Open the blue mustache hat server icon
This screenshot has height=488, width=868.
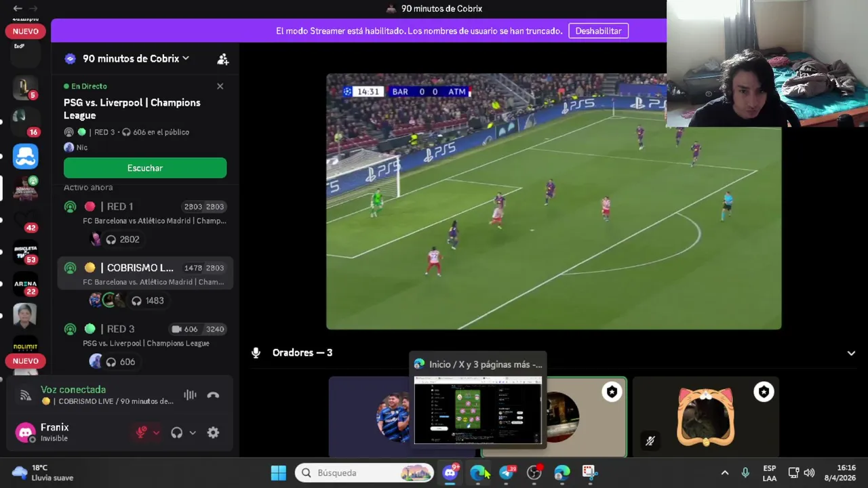point(25,157)
